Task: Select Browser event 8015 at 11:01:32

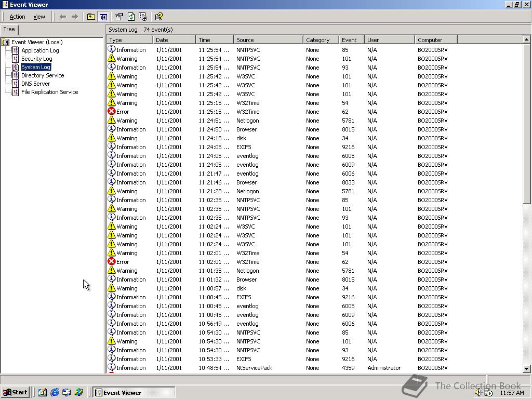Action: pyautogui.click(x=282, y=280)
